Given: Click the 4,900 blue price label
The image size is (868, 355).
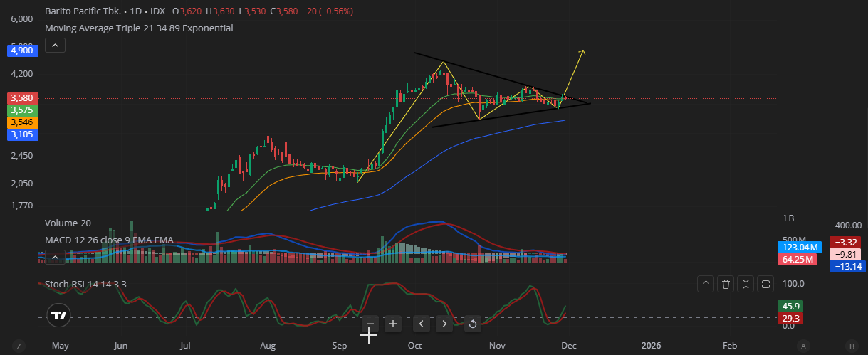Looking at the screenshot, I should click(x=23, y=51).
